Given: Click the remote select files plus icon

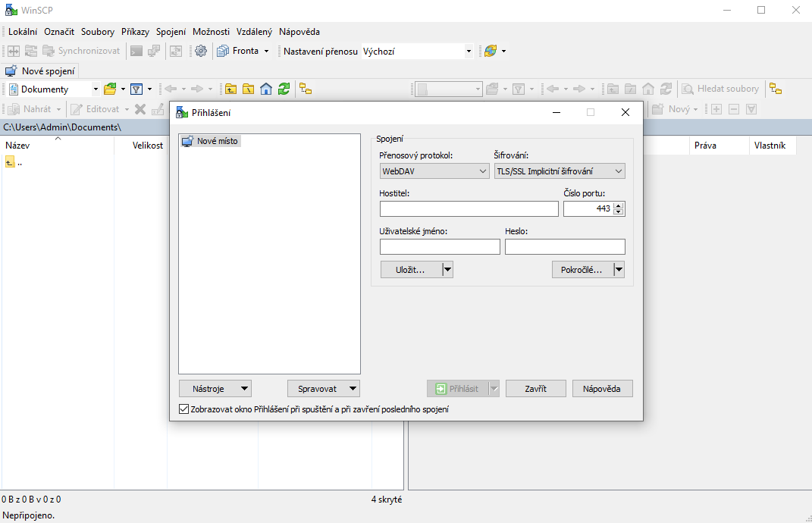Looking at the screenshot, I should click(x=716, y=109).
